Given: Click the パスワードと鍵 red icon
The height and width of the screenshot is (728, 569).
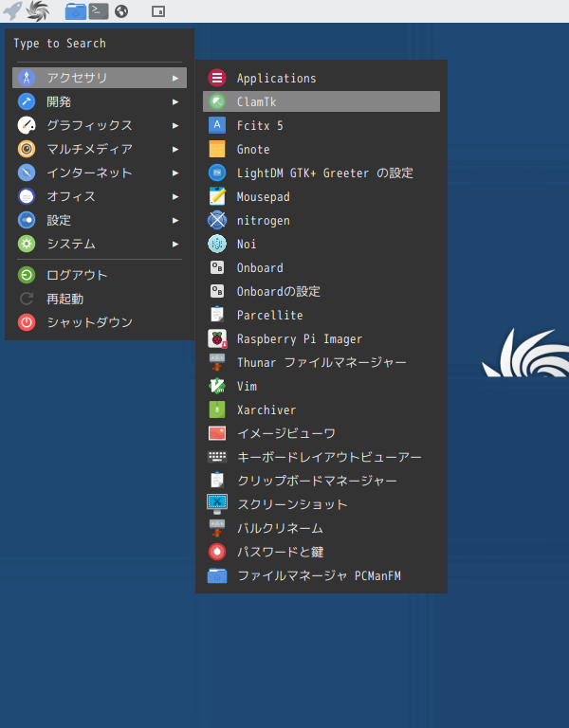Looking at the screenshot, I should (217, 552).
